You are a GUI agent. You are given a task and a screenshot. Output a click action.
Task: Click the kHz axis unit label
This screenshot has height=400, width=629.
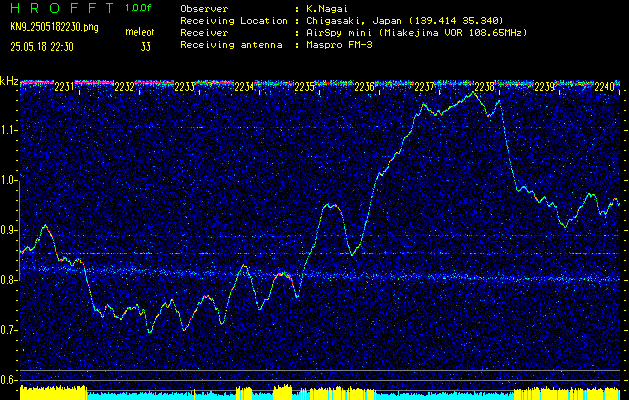tap(9, 81)
